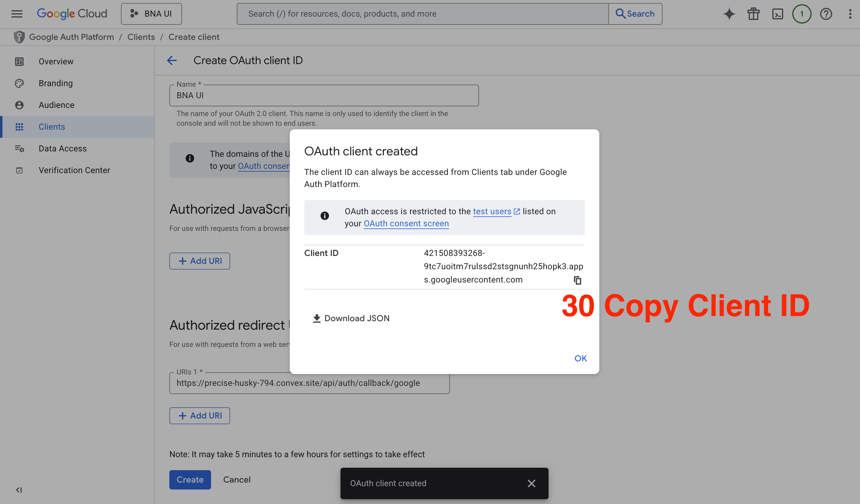Viewport: 860px width, 504px height.
Task: Click the OAuth consent link in background banner
Action: (x=264, y=166)
